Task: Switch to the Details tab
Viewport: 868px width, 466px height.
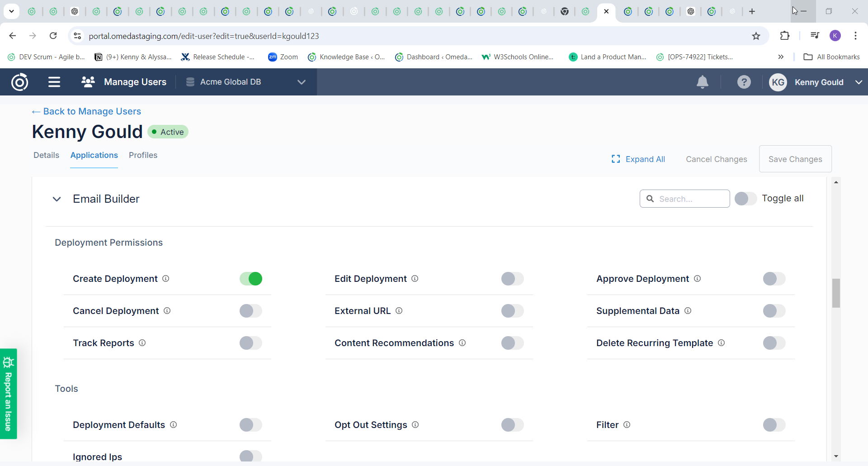Action: (46, 155)
